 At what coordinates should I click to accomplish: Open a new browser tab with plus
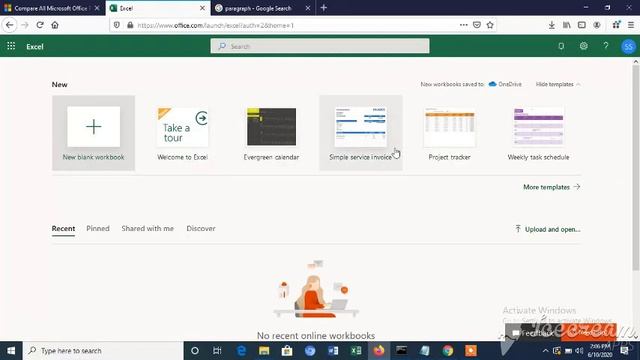click(324, 8)
